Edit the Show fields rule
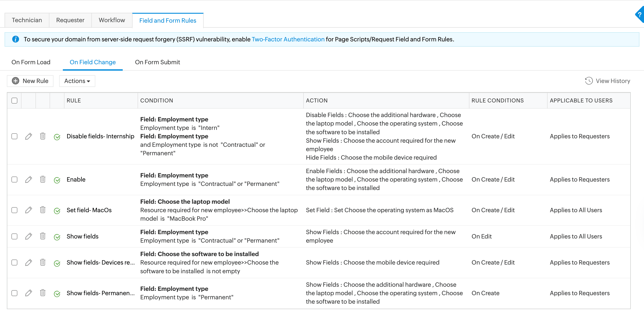The height and width of the screenshot is (332, 644). pyautogui.click(x=29, y=236)
